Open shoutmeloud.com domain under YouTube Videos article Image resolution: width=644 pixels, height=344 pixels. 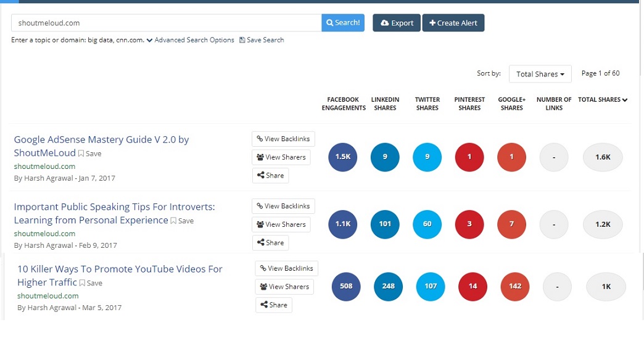48,296
